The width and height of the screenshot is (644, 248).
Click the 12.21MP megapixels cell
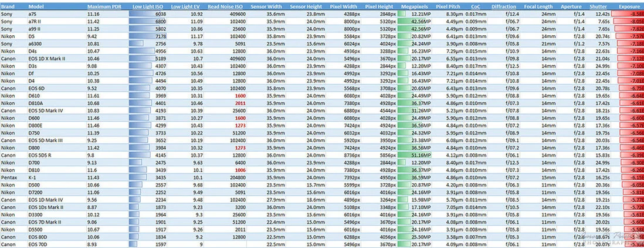pos(415,14)
